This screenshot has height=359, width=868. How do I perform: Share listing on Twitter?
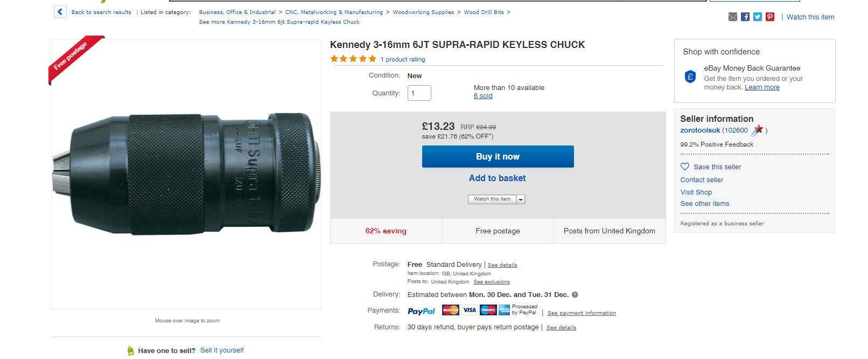(x=758, y=17)
